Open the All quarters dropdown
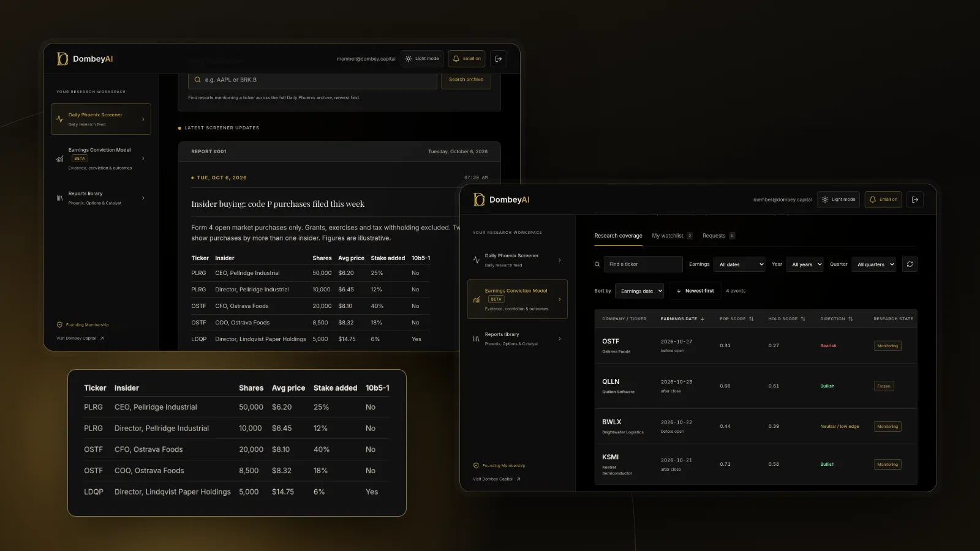Image resolution: width=980 pixels, height=551 pixels. click(874, 264)
